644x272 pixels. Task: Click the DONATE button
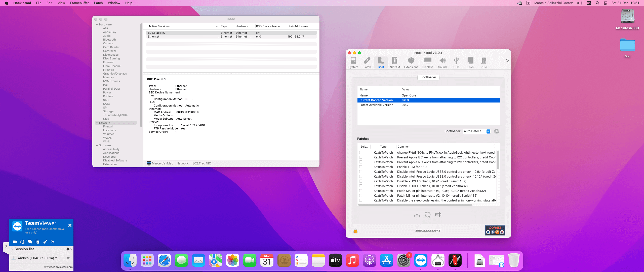(495, 230)
